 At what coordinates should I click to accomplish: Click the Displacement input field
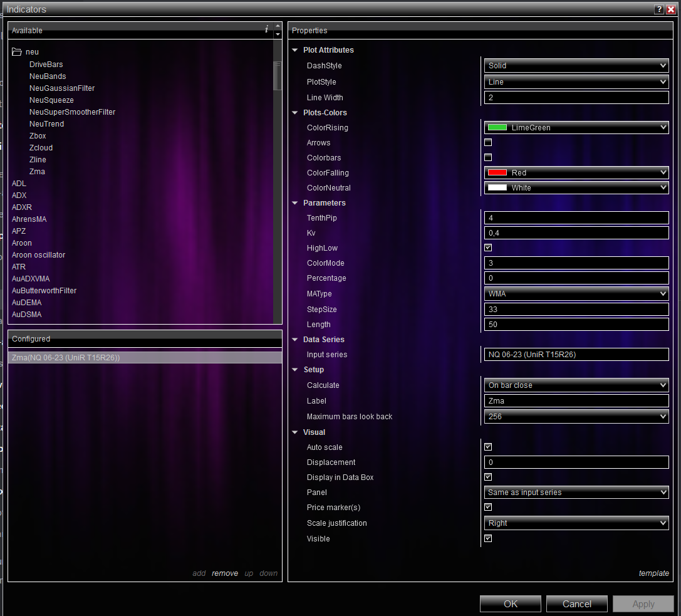point(576,462)
